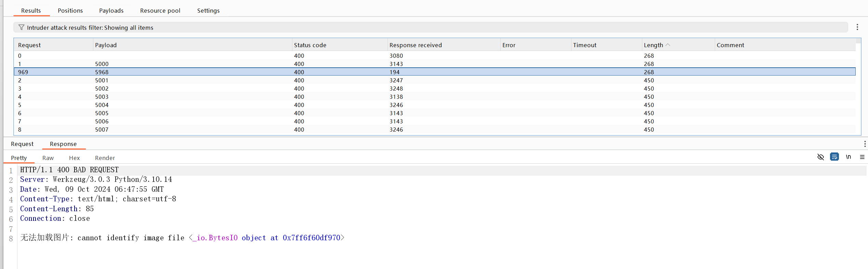Image resolution: width=868 pixels, height=269 pixels.
Task: Toggle line wrap icon in response viewer
Action: 834,157
